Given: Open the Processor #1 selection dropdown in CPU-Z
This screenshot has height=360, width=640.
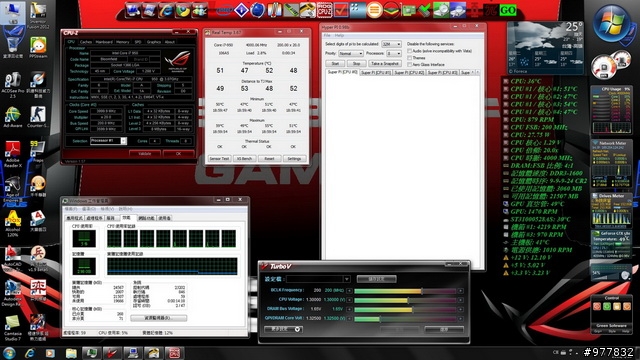Looking at the screenshot, I should [x=108, y=141].
